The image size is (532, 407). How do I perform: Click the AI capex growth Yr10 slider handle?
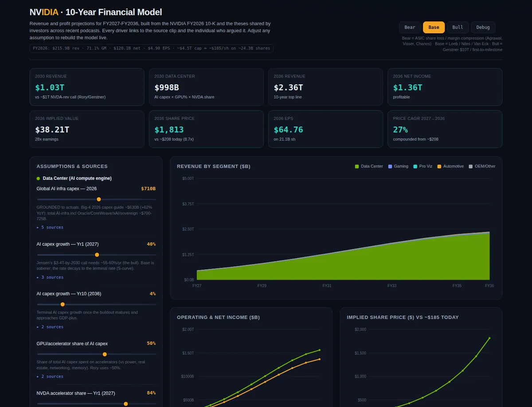tap(63, 304)
